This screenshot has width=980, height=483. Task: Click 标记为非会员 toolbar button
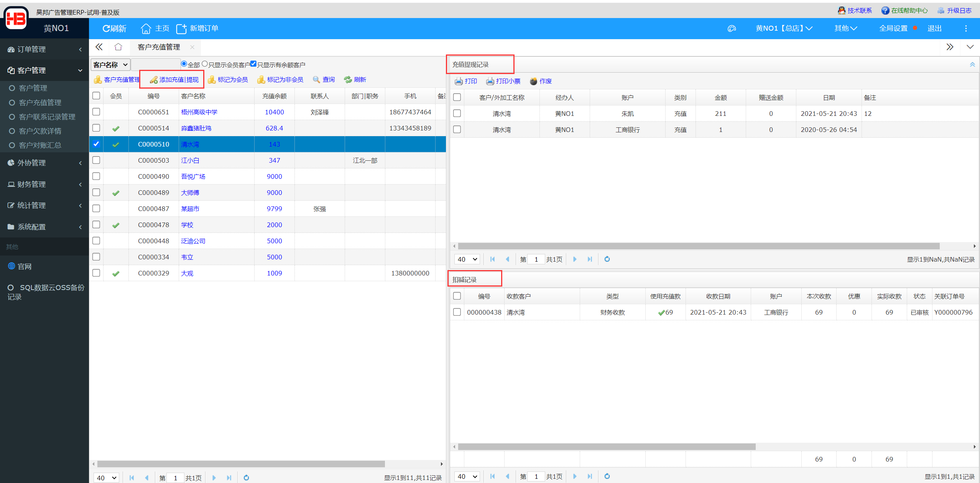point(280,79)
